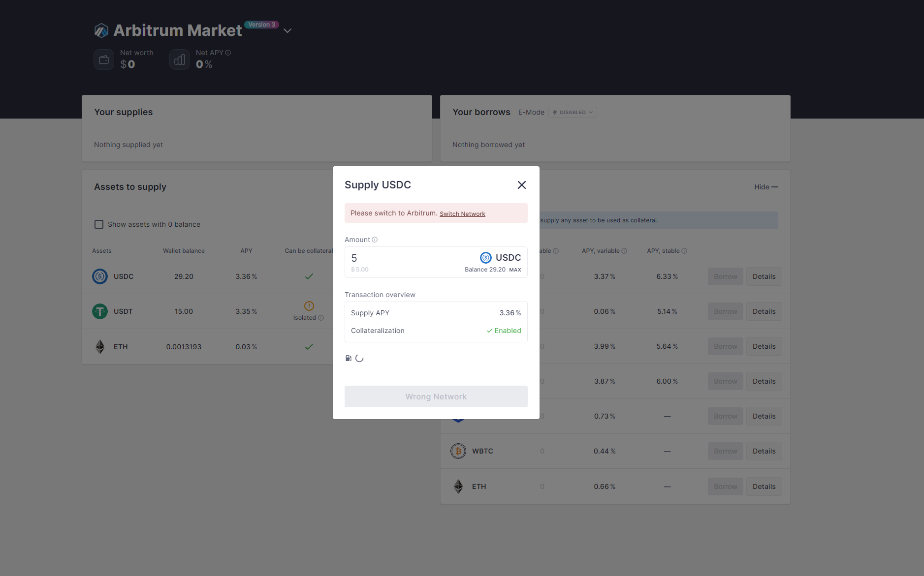
Task: Click Borrow for the ETH borrow row
Action: (726, 486)
